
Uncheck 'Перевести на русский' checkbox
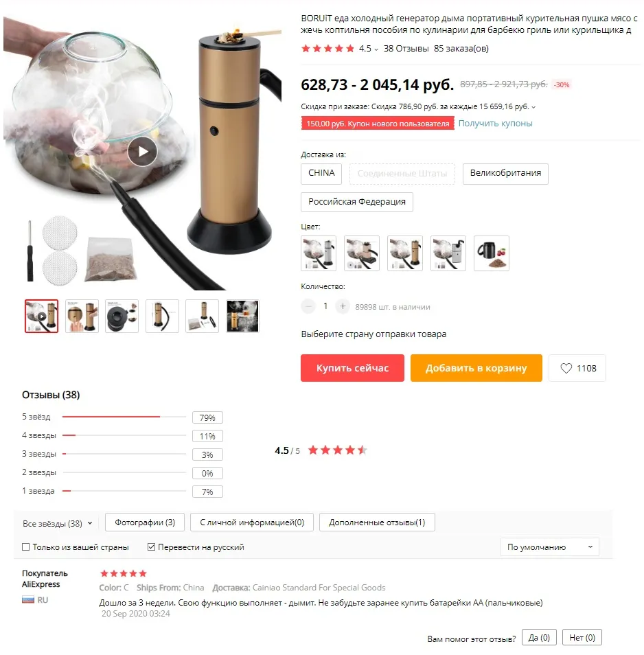pyautogui.click(x=151, y=547)
